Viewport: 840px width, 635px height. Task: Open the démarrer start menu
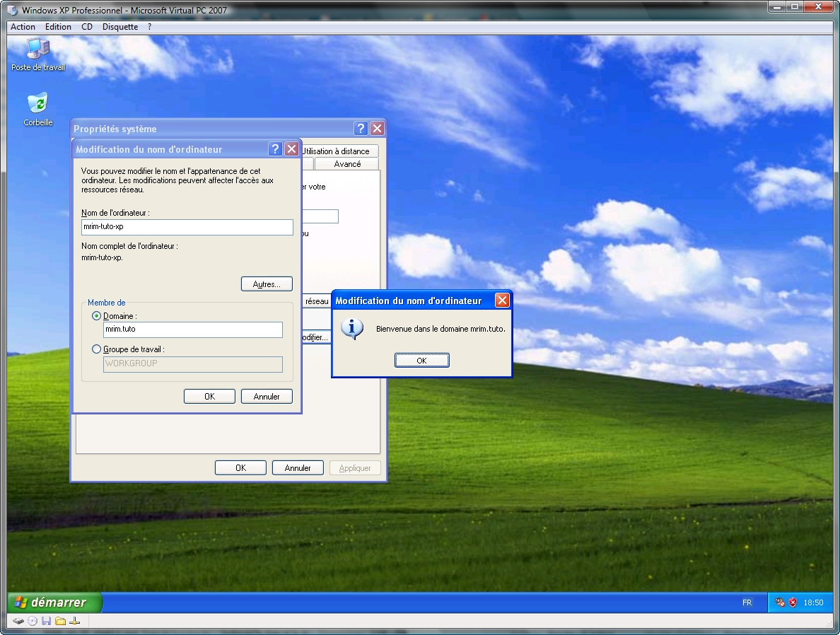coord(54,602)
